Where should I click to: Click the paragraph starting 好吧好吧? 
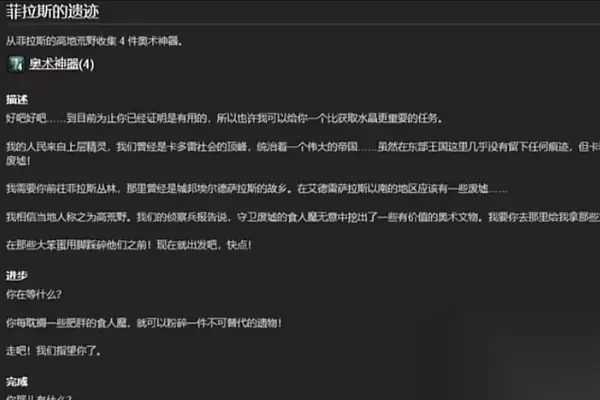(x=224, y=118)
